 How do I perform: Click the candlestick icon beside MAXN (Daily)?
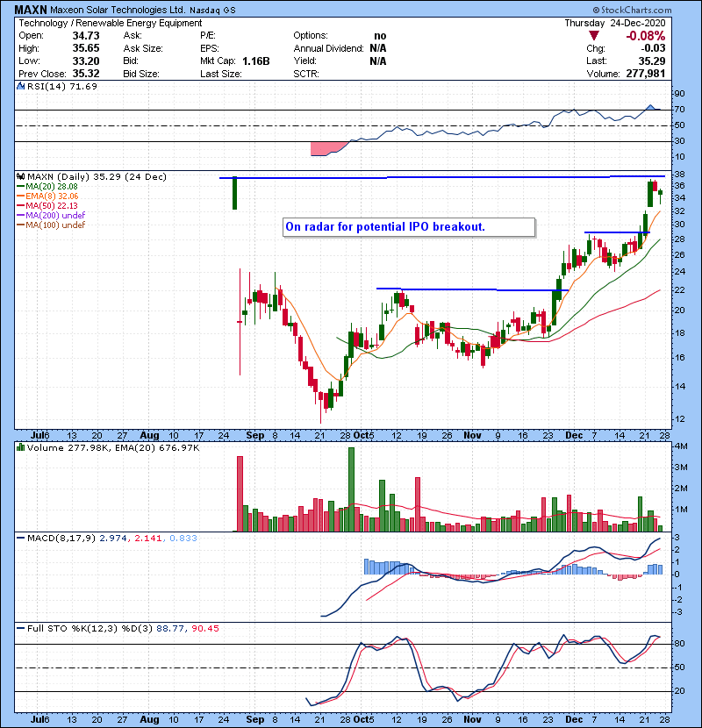pos(21,176)
